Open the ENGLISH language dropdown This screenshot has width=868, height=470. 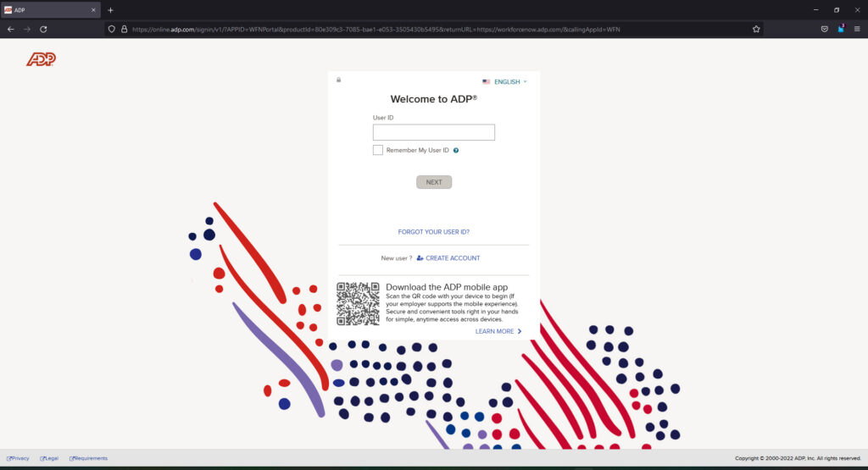[504, 82]
